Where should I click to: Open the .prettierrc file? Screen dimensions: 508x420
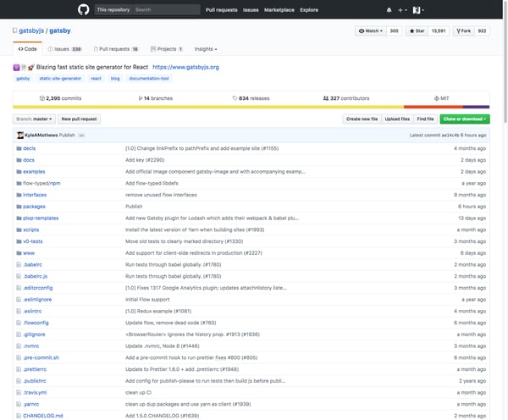point(35,369)
